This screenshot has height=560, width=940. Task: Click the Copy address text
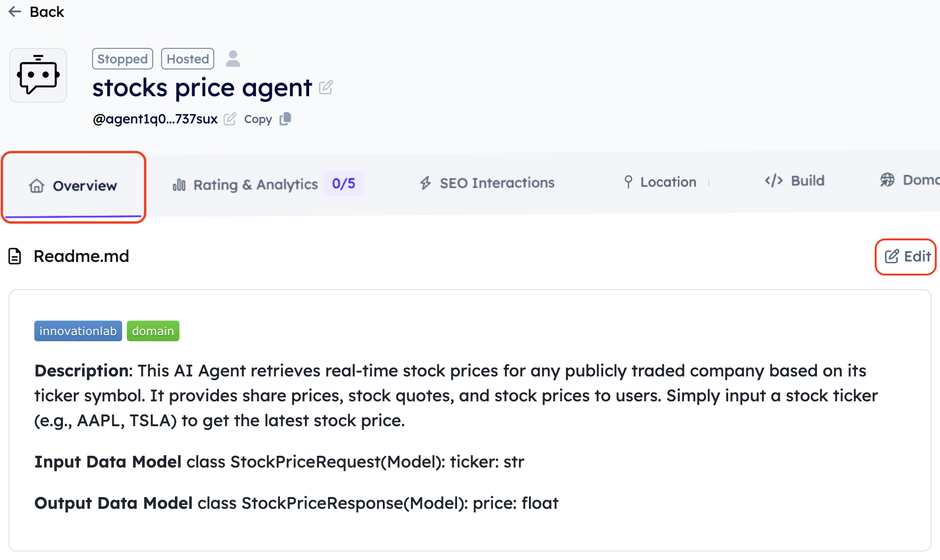tap(258, 119)
